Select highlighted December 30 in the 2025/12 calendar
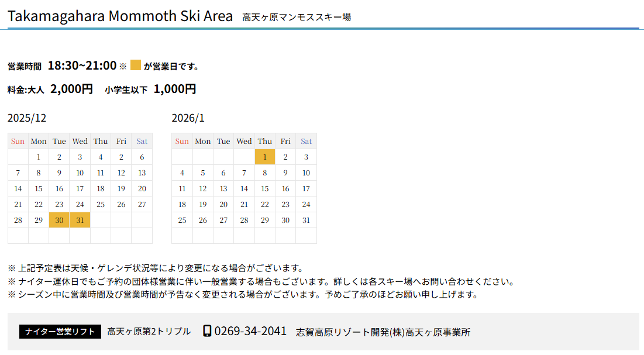 (59, 220)
